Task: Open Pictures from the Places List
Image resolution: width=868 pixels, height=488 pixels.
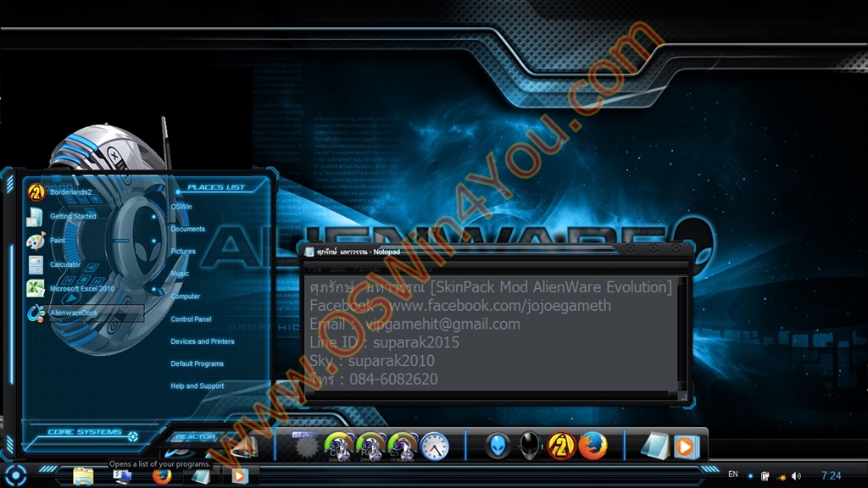Action: (183, 251)
